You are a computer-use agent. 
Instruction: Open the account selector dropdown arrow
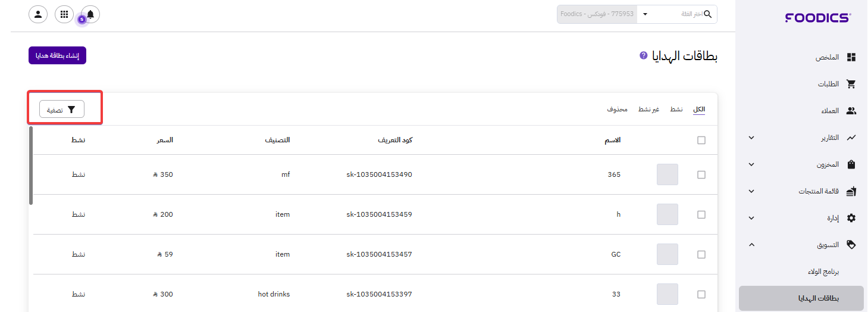[x=645, y=14]
